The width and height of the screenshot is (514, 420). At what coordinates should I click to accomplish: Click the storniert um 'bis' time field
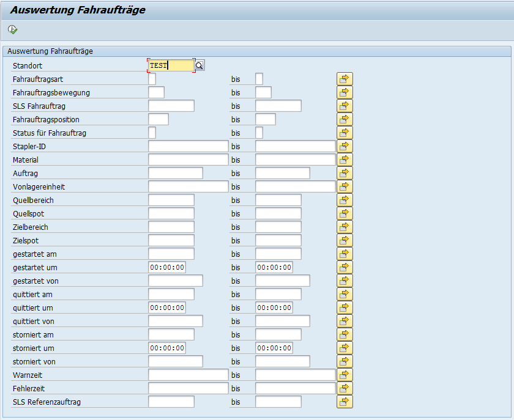click(x=274, y=348)
